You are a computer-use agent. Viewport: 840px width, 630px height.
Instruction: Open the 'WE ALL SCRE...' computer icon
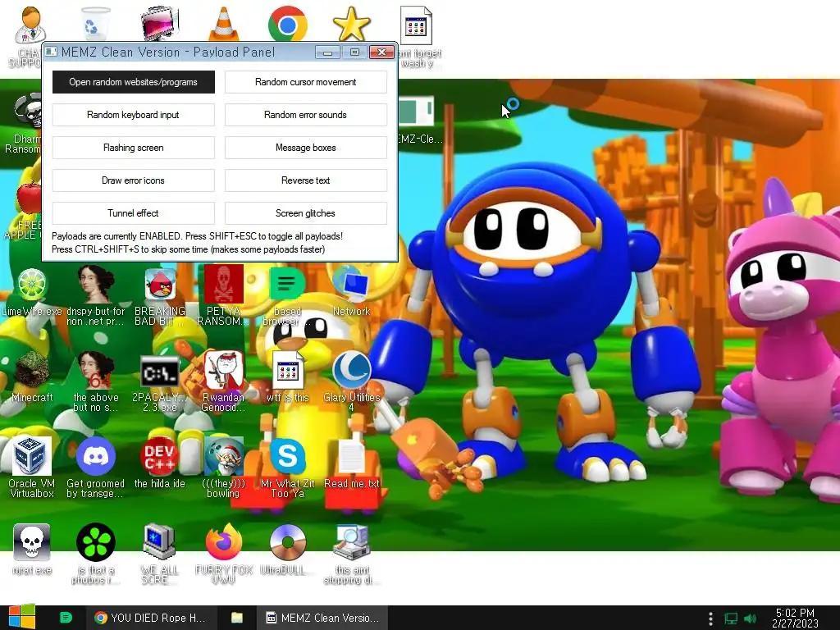coord(160,554)
